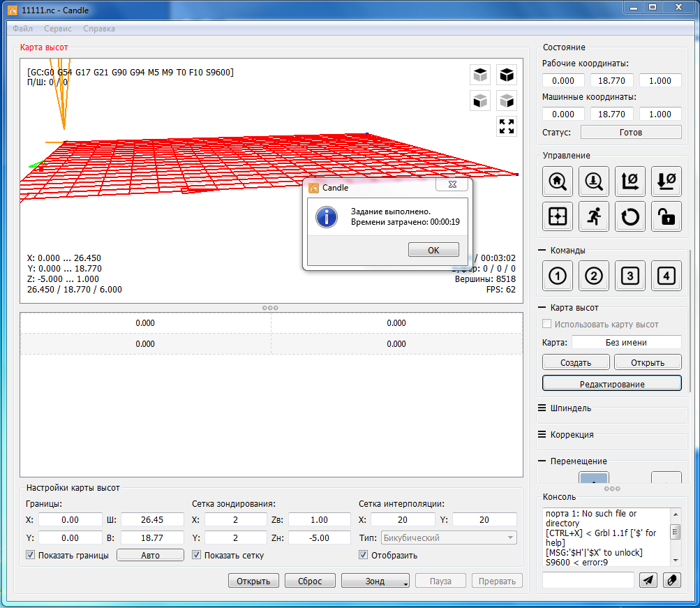Clear console with eraser icon
Screen dimensions: 700x608
672,580
